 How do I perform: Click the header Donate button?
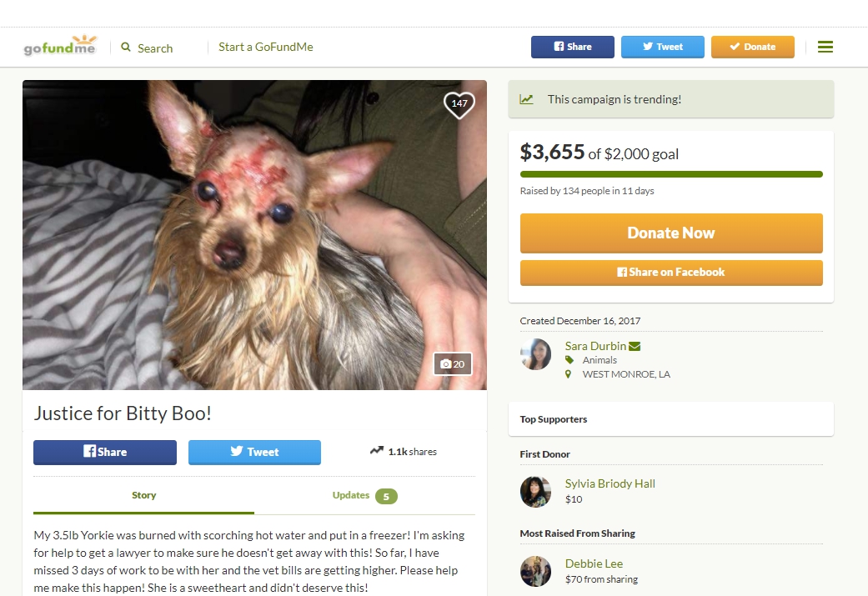(752, 47)
